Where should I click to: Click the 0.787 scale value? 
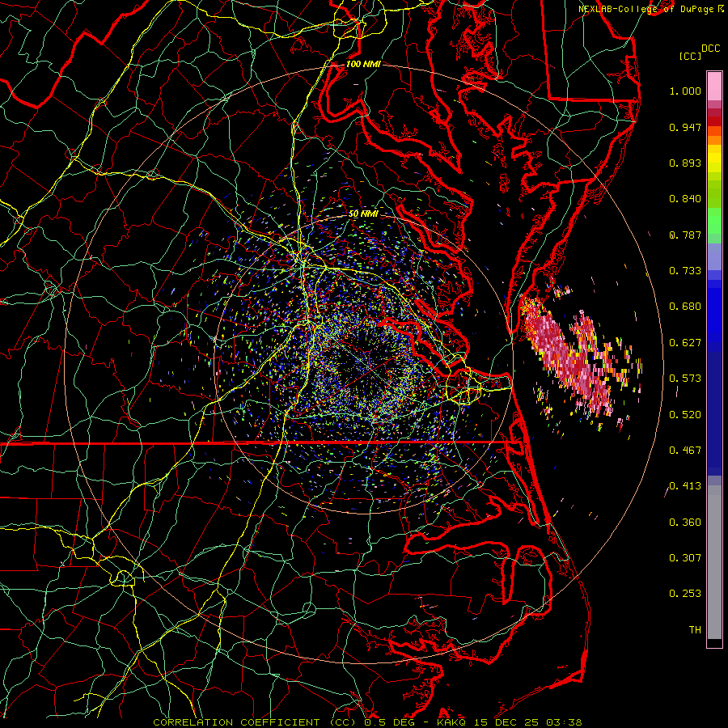coord(685,235)
